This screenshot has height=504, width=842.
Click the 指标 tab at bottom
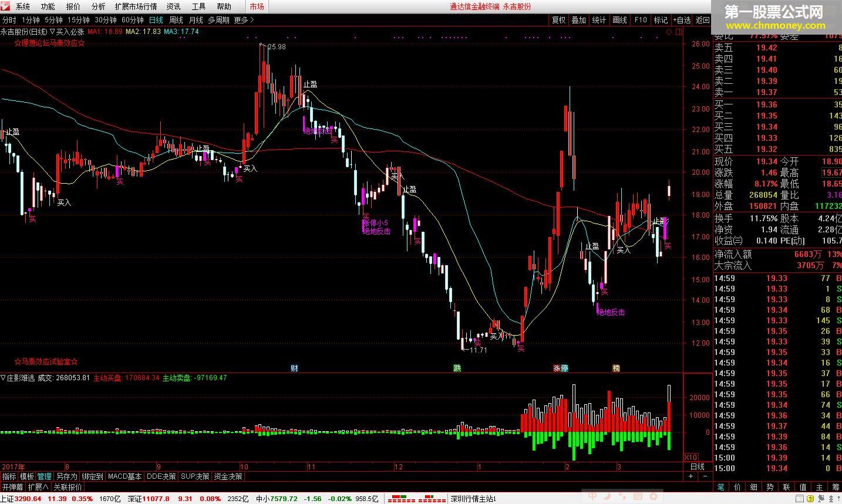pos(9,476)
